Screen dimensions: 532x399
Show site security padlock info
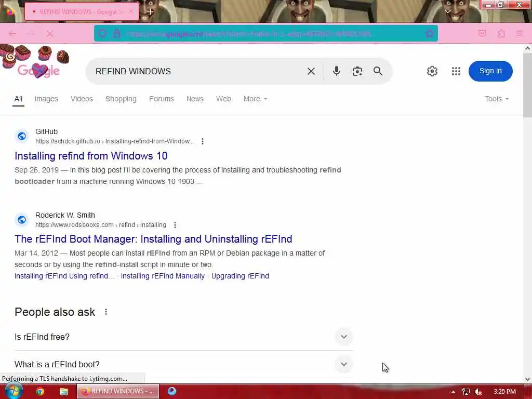(x=117, y=34)
